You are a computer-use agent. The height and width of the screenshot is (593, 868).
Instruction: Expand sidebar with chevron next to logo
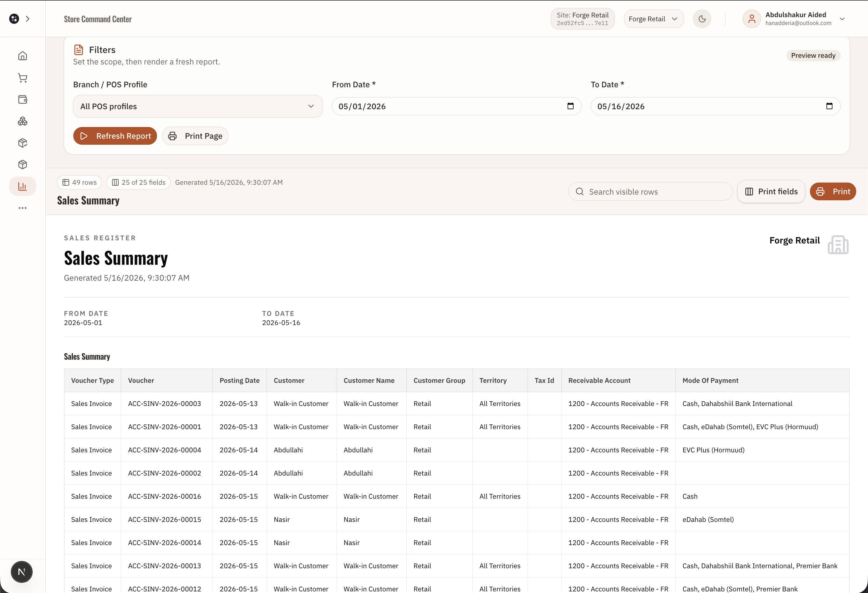28,19
